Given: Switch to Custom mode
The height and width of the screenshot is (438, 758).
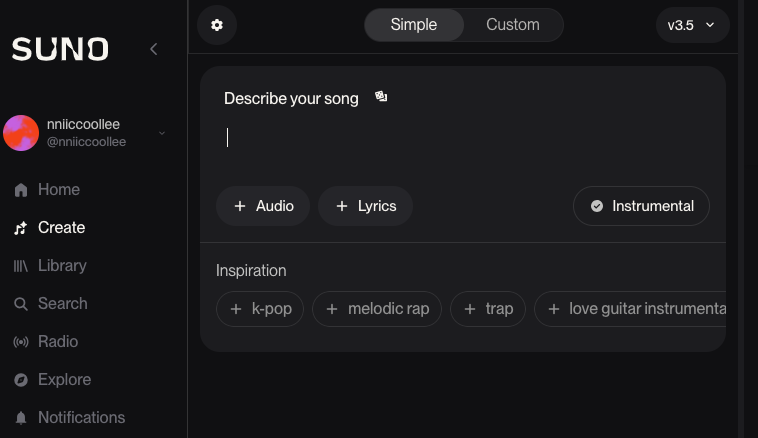Looking at the screenshot, I should pyautogui.click(x=512, y=25).
